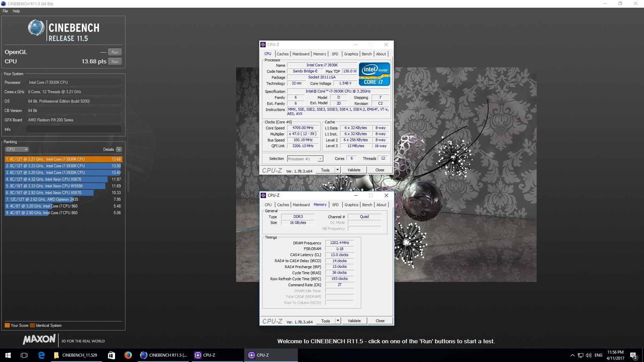Click Tools button in upper CPU-Z window

pyautogui.click(x=325, y=170)
